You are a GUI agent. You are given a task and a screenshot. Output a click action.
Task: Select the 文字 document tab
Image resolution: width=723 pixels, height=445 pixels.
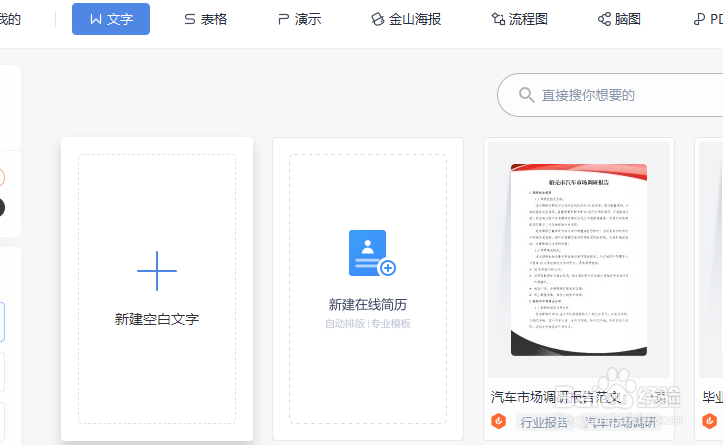(x=111, y=19)
